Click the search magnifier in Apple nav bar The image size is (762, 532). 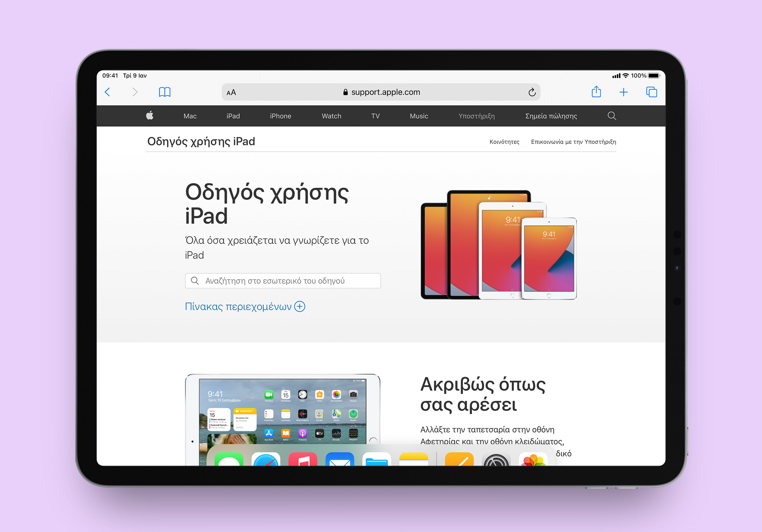click(612, 116)
